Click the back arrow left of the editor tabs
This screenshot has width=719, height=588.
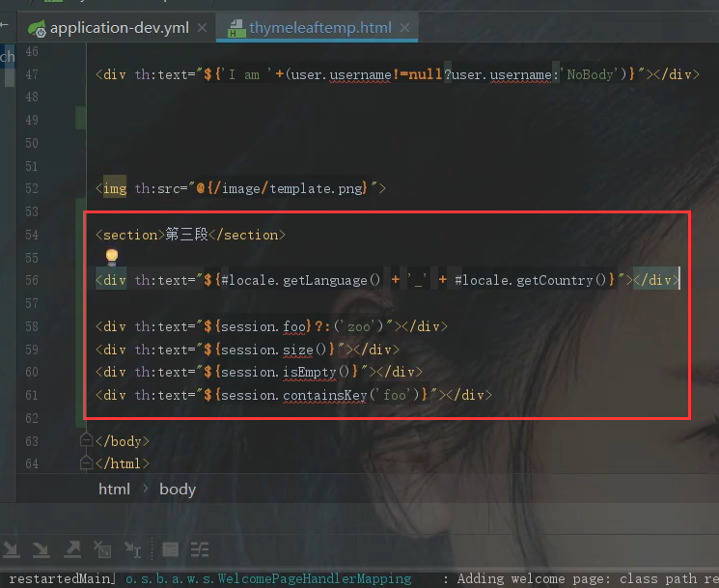point(5,25)
